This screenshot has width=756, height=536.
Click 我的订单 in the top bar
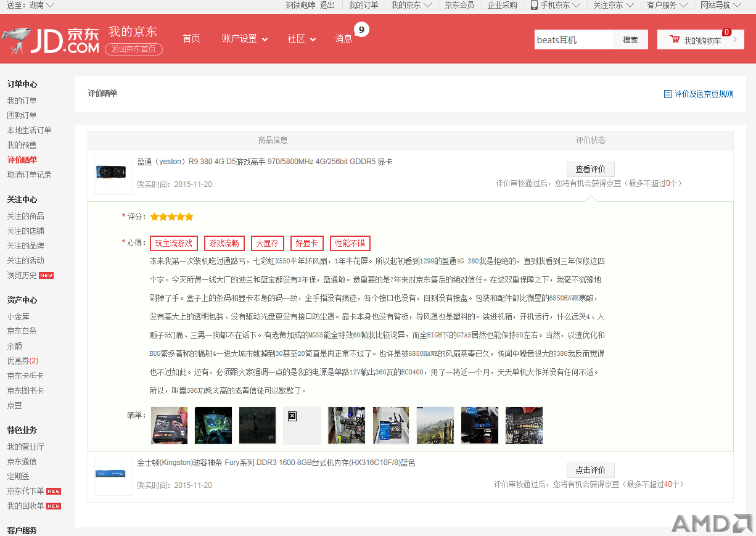point(363,5)
